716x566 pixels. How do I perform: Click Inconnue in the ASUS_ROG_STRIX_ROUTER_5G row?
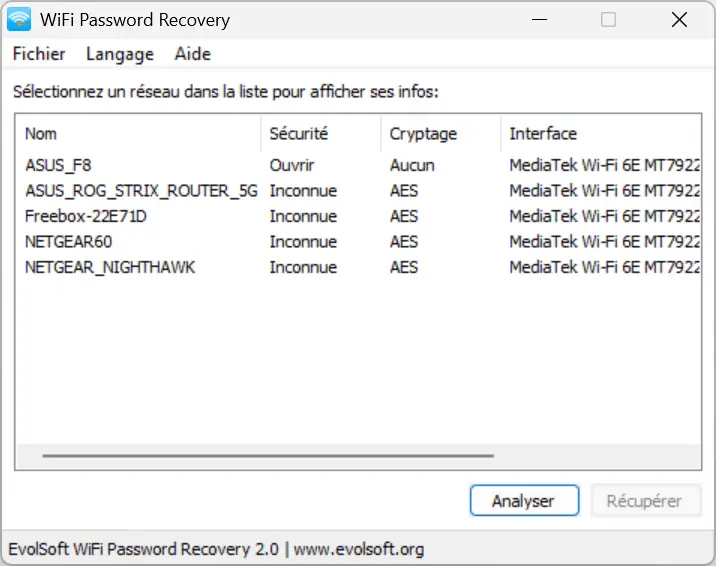pos(303,191)
